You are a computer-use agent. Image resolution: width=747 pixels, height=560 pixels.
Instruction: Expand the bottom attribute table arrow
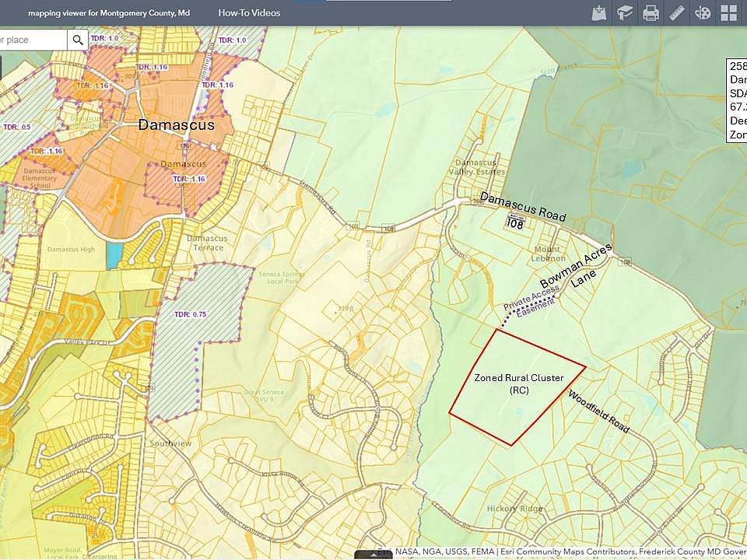(x=373, y=555)
